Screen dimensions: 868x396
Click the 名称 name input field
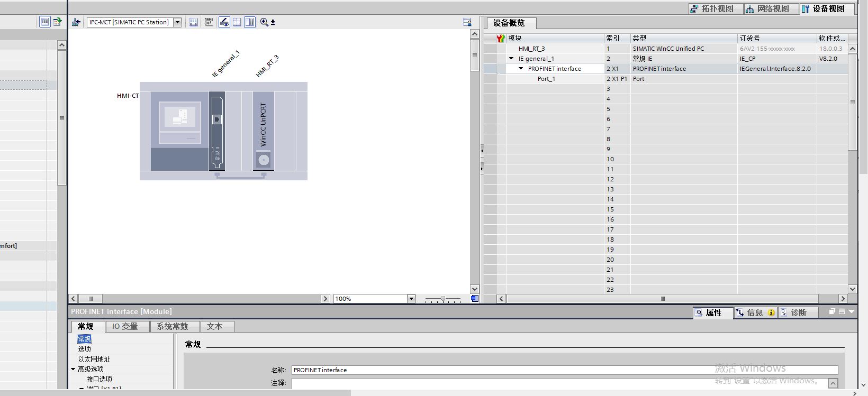click(564, 370)
